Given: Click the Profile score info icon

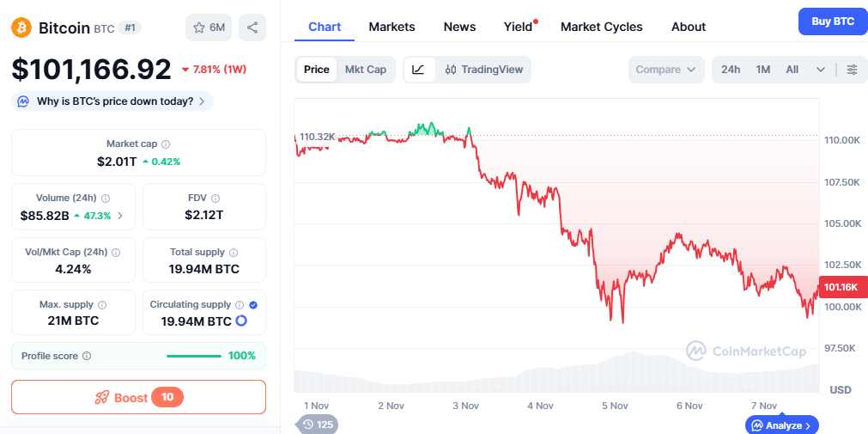Looking at the screenshot, I should pyautogui.click(x=87, y=356).
